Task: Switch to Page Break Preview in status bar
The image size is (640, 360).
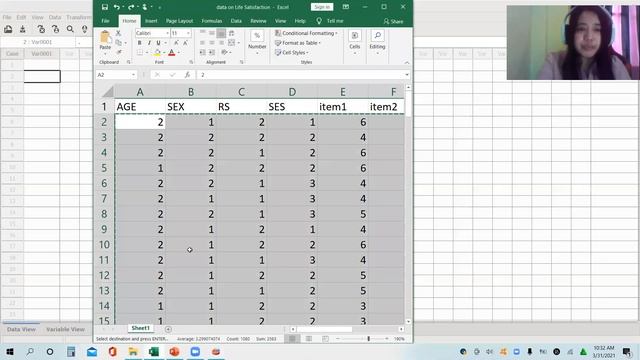Action: click(325, 339)
